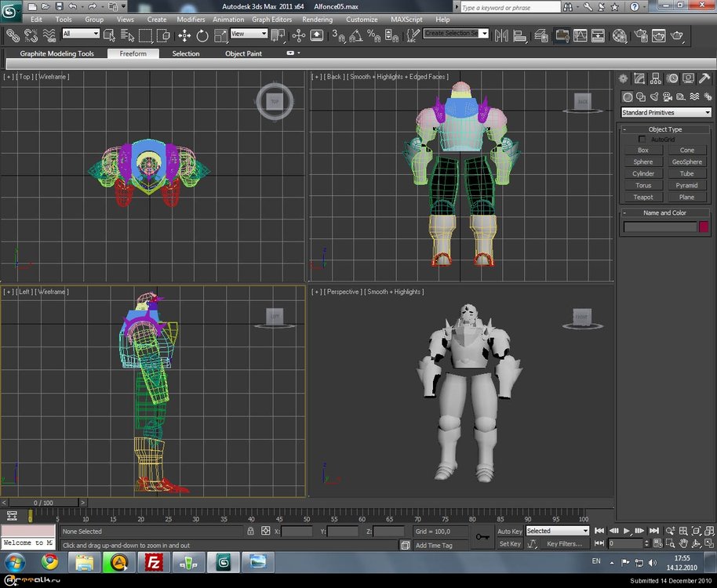717x588 pixels.
Task: Open the reference coordinate View dropdown
Action: 249,34
